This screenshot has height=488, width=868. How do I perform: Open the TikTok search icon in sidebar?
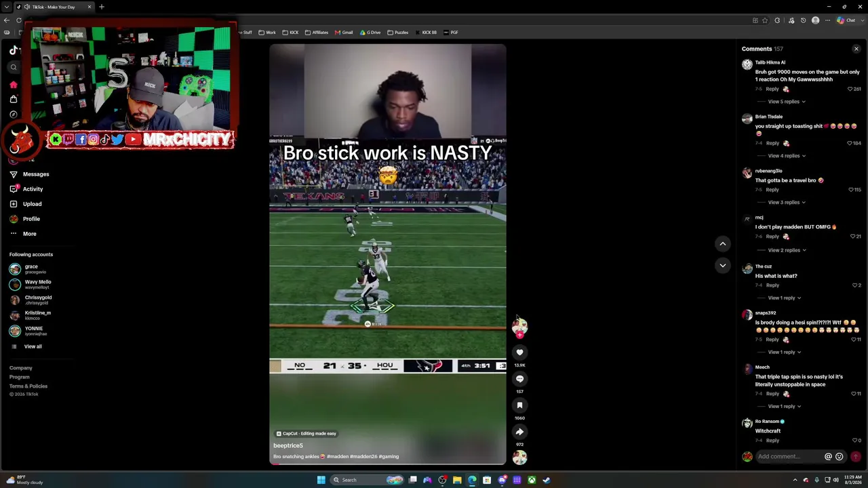[14, 67]
